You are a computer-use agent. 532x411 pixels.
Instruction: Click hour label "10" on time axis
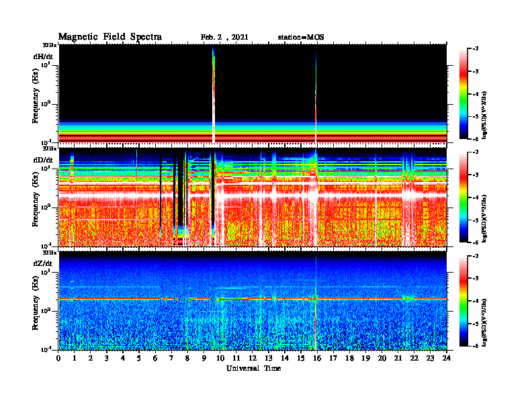coord(220,358)
